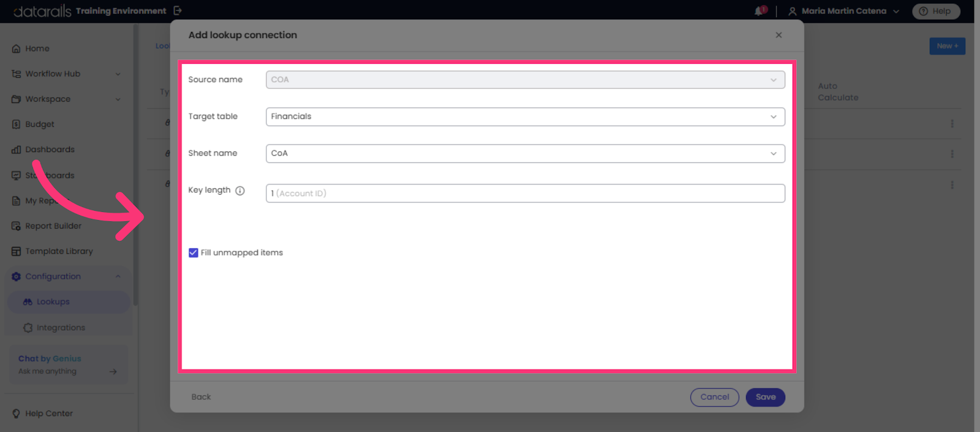Click the logout icon beside Training Environment
980x432 pixels.
pos(178,10)
